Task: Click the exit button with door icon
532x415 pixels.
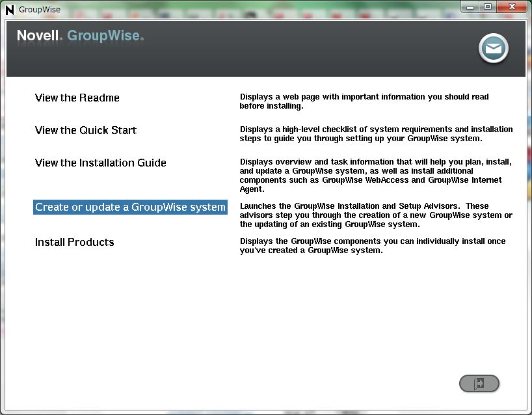Action: click(479, 383)
